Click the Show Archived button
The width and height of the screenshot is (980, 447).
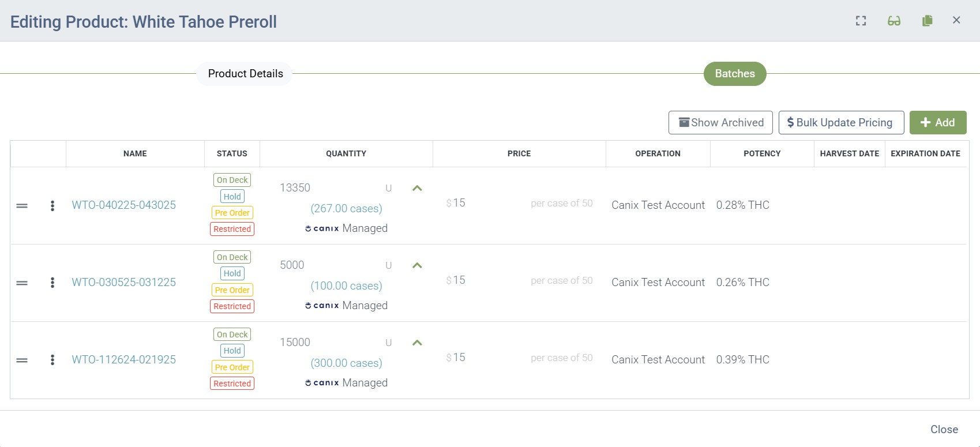720,123
